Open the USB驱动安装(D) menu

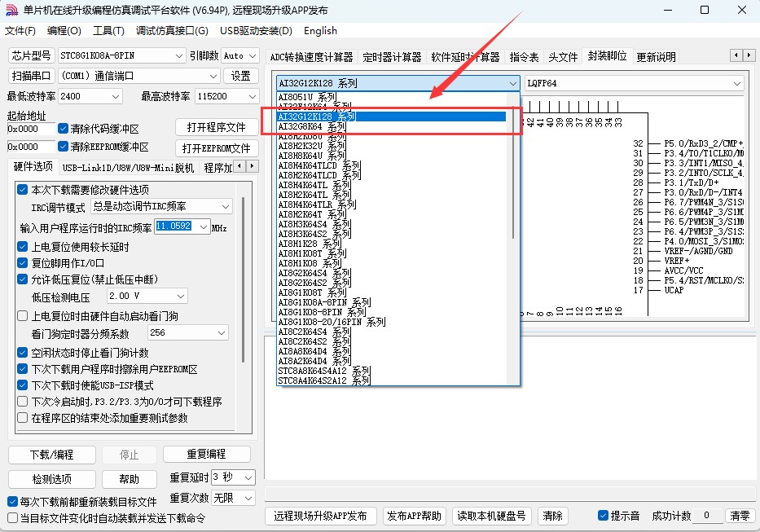[256, 31]
